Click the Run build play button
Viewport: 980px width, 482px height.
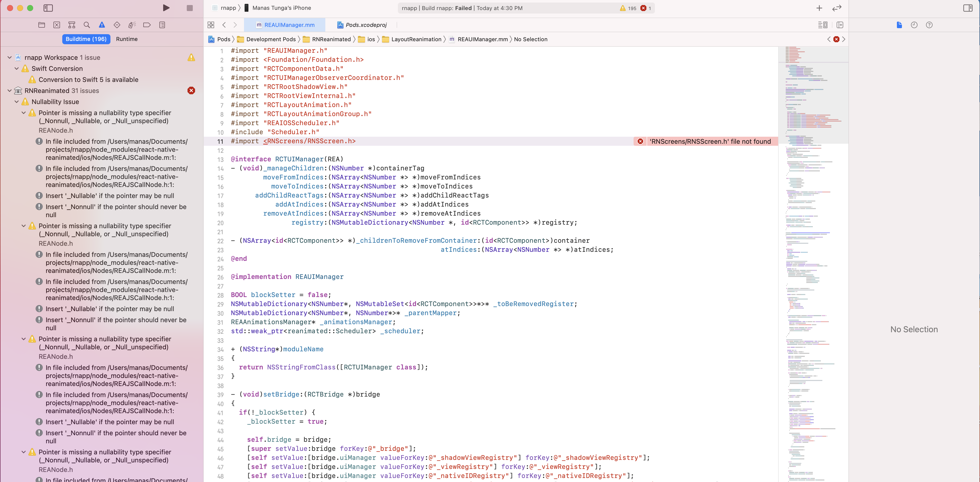[x=166, y=8]
